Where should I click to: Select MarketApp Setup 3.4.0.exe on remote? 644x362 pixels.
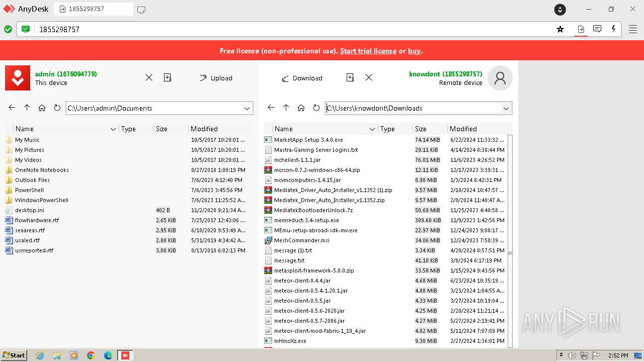tap(385, 140)
